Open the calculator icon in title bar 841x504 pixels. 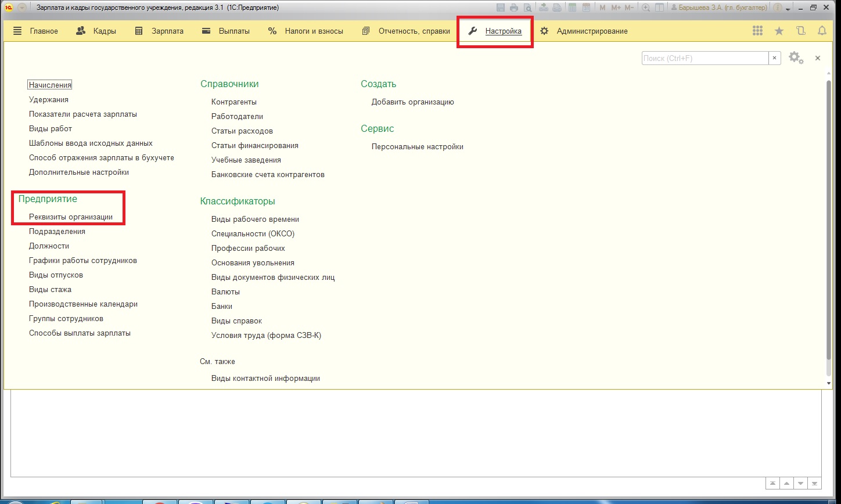coord(572,8)
